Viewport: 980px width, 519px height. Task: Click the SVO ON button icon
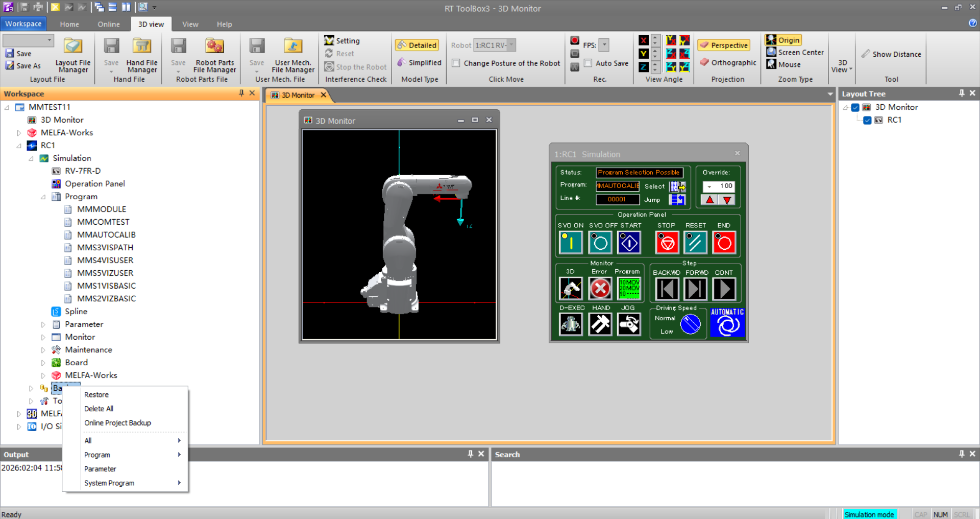tap(571, 243)
